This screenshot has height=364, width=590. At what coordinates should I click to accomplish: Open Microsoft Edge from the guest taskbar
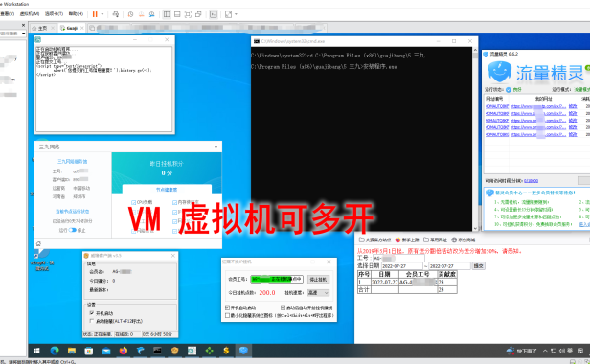pyautogui.click(x=55, y=351)
